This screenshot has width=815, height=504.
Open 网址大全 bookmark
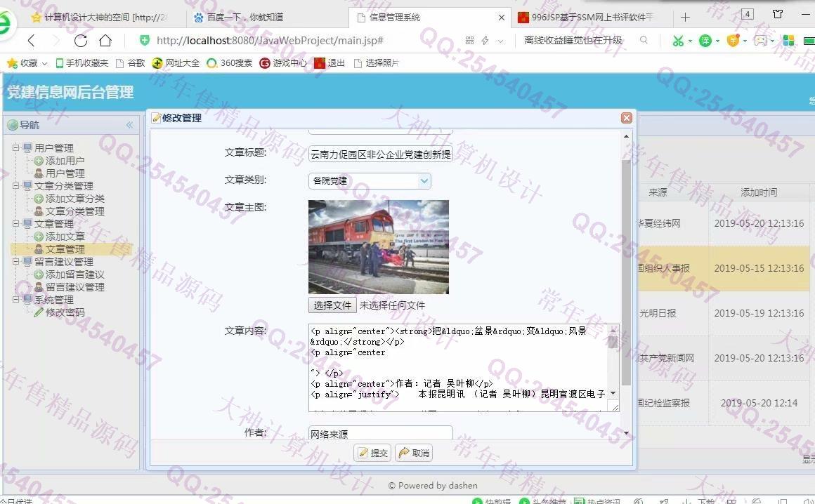pyautogui.click(x=176, y=62)
